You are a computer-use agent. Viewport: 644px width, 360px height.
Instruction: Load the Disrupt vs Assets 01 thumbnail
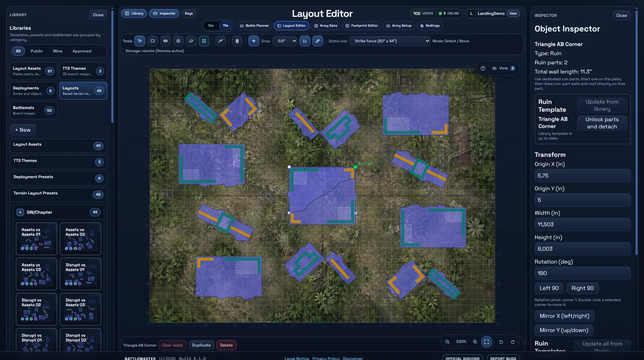80,274
